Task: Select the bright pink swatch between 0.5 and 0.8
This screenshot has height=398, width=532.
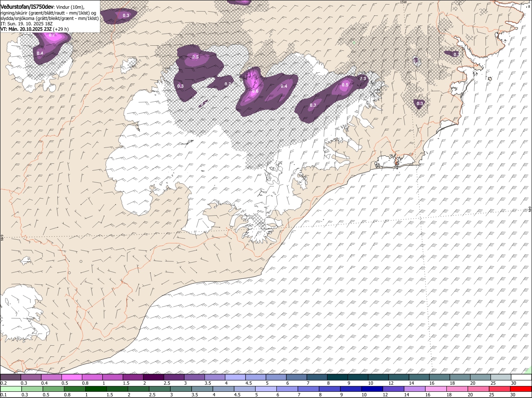Action: coord(71,377)
